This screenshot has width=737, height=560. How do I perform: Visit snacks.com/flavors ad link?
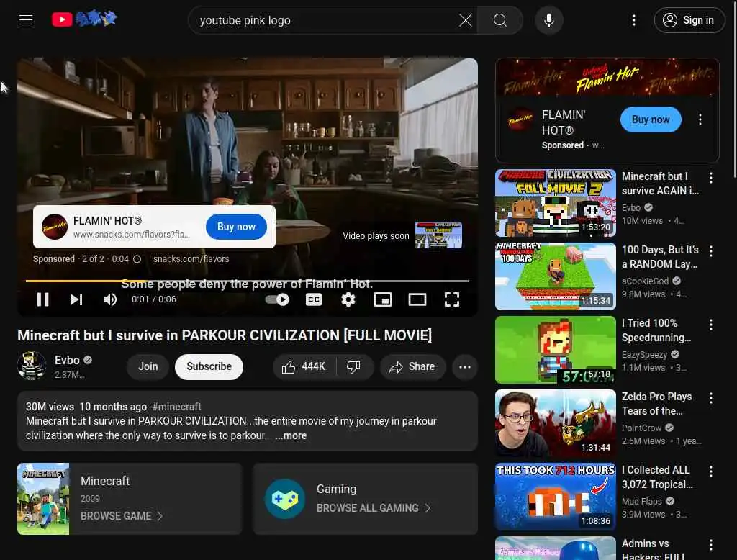191,259
